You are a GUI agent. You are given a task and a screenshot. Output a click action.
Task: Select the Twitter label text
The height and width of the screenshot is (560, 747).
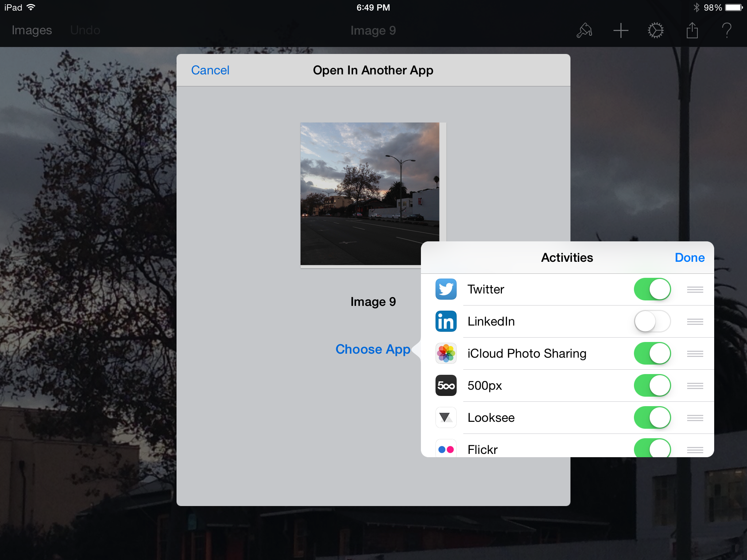(485, 289)
